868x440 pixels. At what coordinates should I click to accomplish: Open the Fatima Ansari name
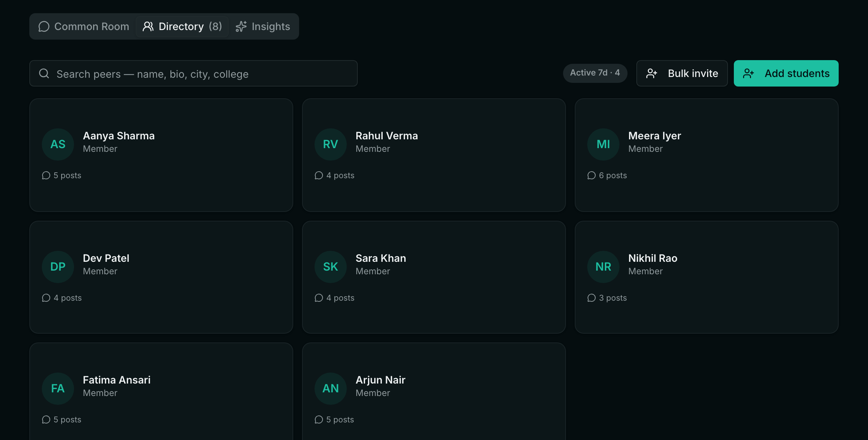click(x=117, y=380)
